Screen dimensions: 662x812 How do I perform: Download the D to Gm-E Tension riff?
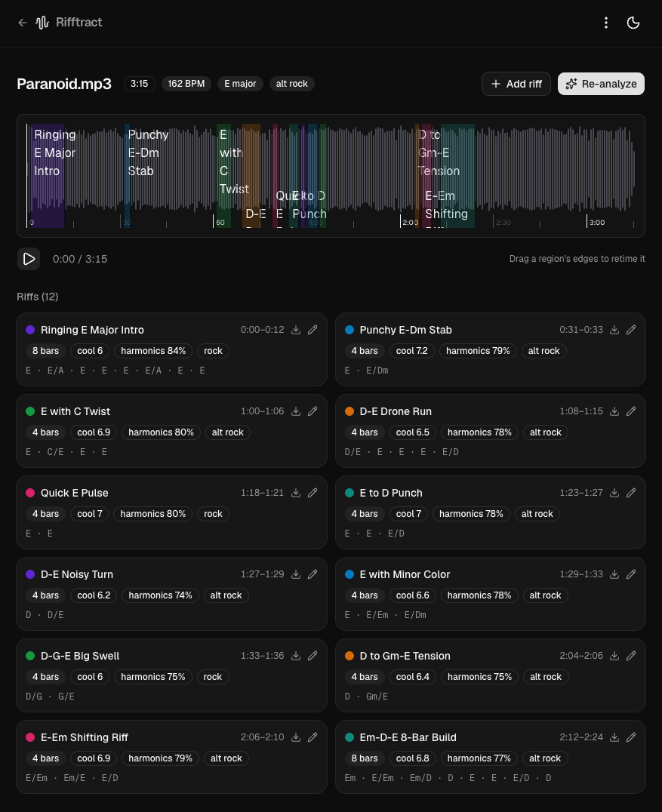(614, 656)
